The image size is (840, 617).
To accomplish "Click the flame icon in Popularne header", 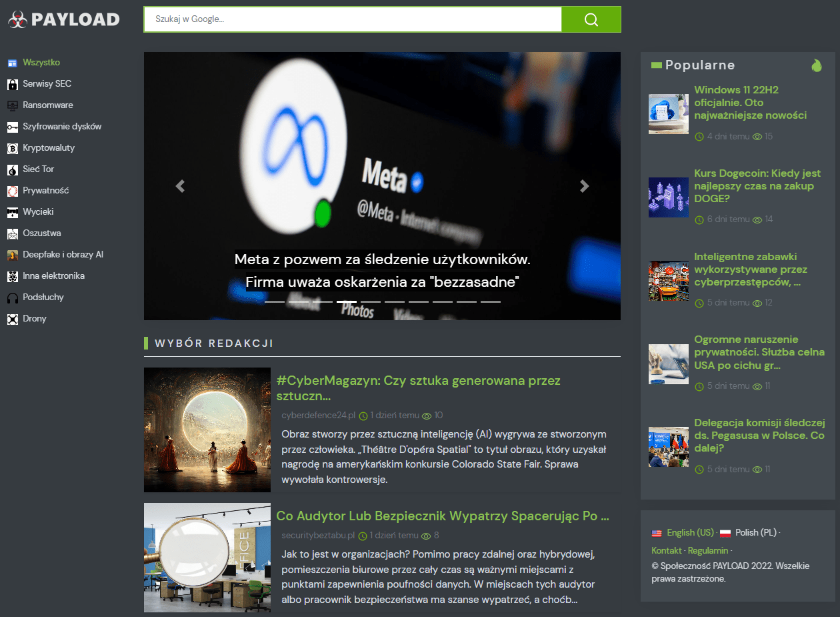I will tap(817, 65).
